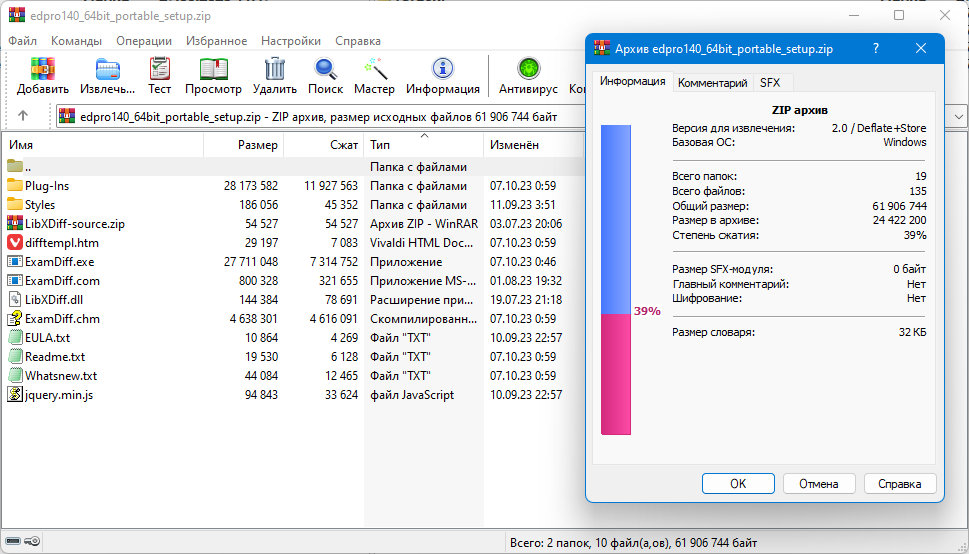
Task: Open the Настройки menu
Action: click(x=291, y=41)
